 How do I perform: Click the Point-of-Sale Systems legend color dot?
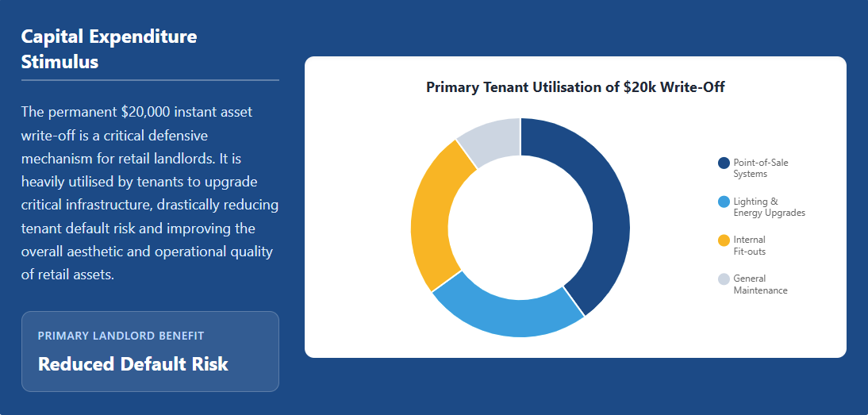[724, 163]
